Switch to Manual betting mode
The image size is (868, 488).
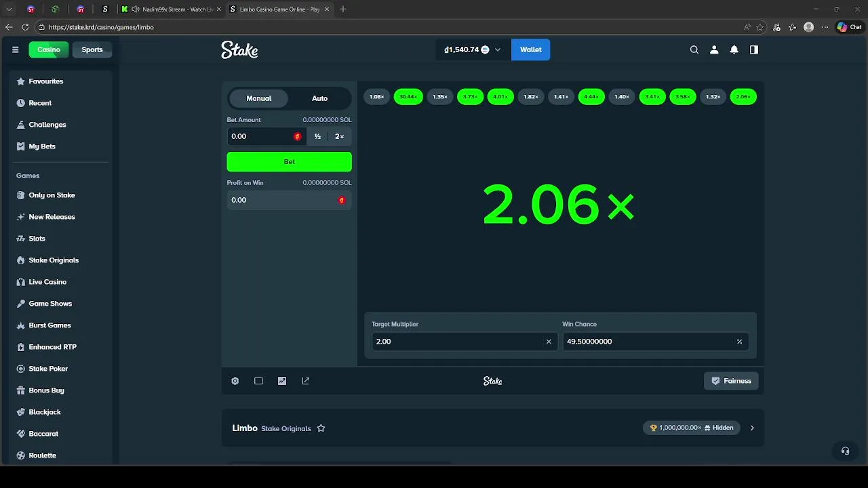click(259, 98)
